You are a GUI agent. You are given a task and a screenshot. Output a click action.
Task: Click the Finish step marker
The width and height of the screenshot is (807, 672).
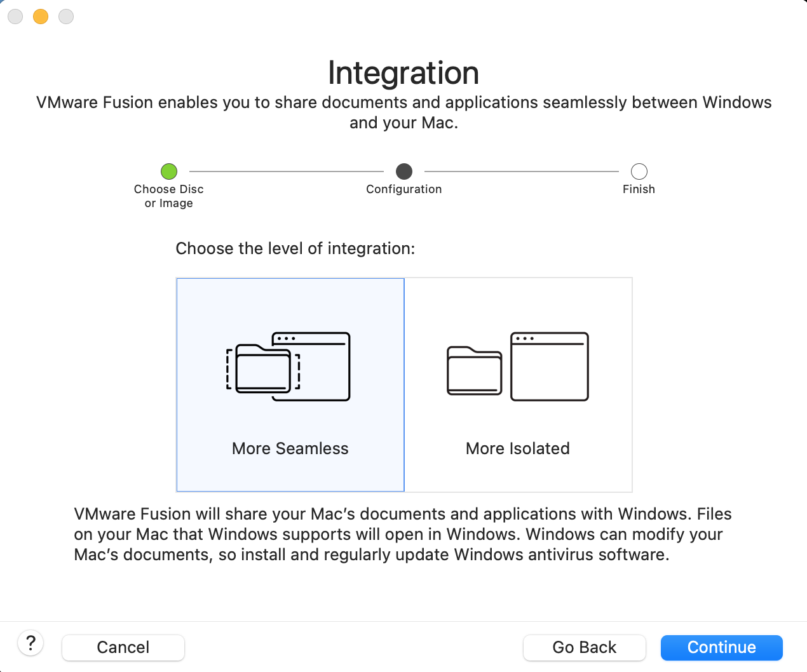tap(639, 171)
